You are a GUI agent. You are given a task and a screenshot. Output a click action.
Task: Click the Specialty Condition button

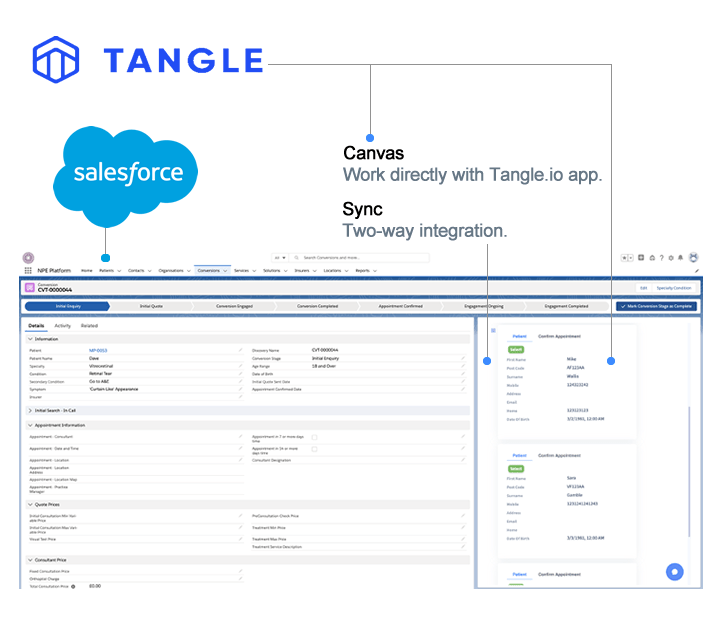click(x=674, y=288)
